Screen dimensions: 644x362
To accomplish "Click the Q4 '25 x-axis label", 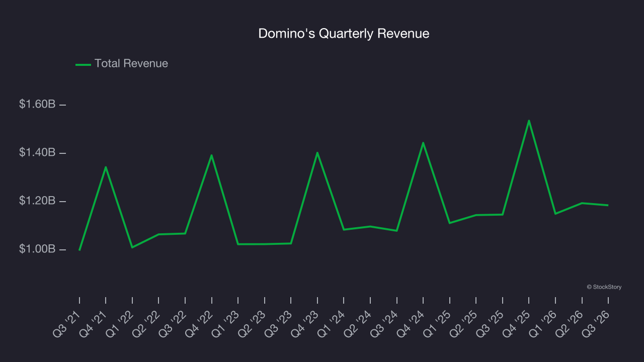I will pos(517,323).
